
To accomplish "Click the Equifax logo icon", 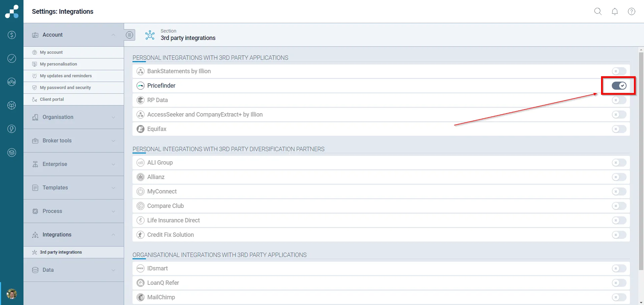I will 141,129.
